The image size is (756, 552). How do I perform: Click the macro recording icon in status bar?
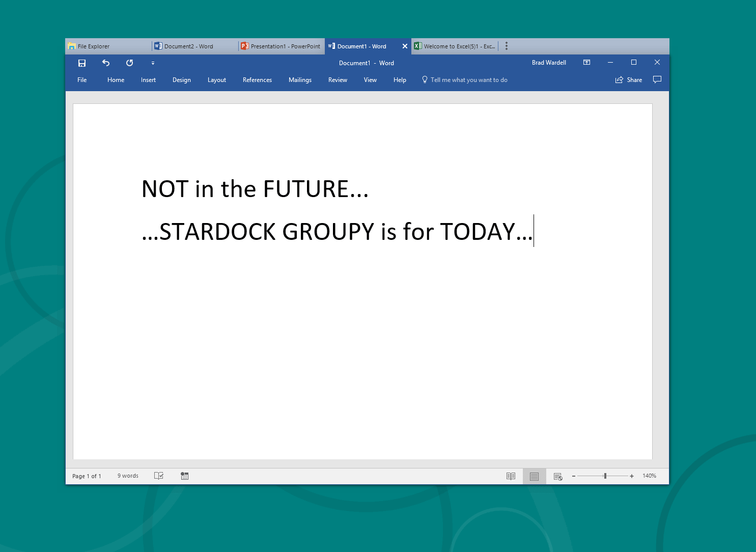(x=184, y=476)
